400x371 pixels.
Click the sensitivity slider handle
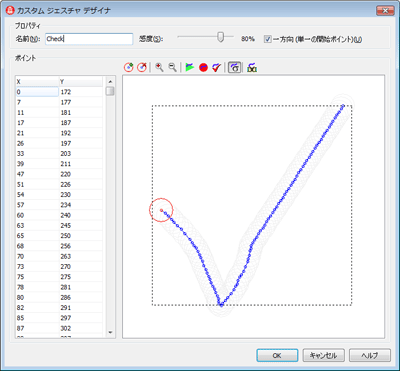pyautogui.click(x=220, y=37)
